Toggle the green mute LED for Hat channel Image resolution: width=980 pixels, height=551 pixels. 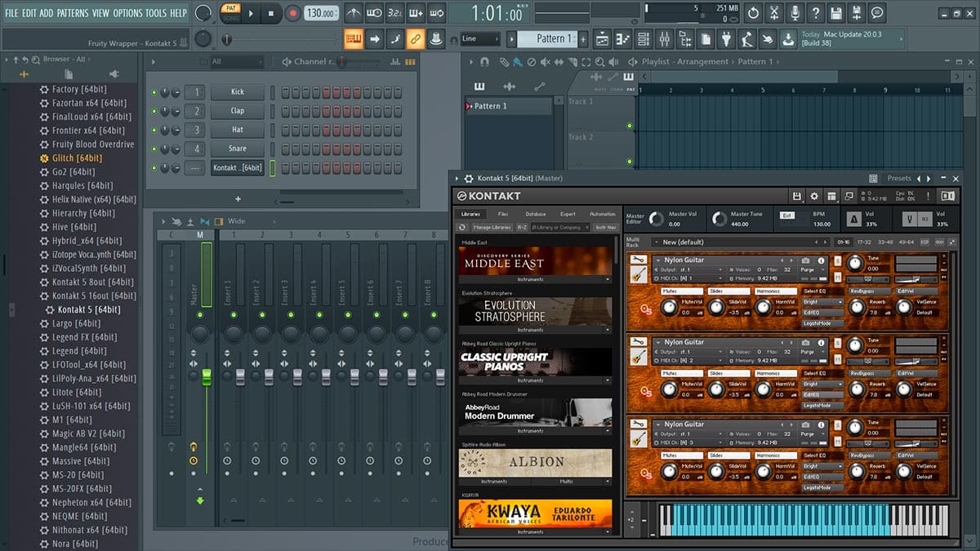point(154,130)
